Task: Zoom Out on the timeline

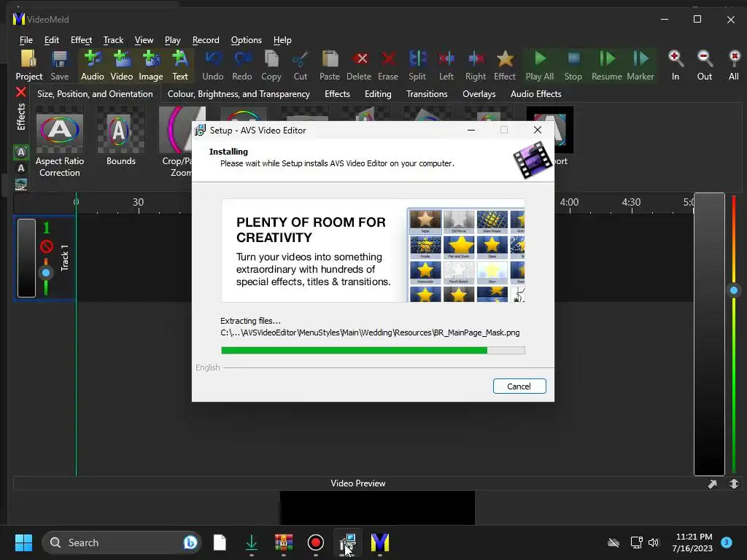Action: coord(705,65)
